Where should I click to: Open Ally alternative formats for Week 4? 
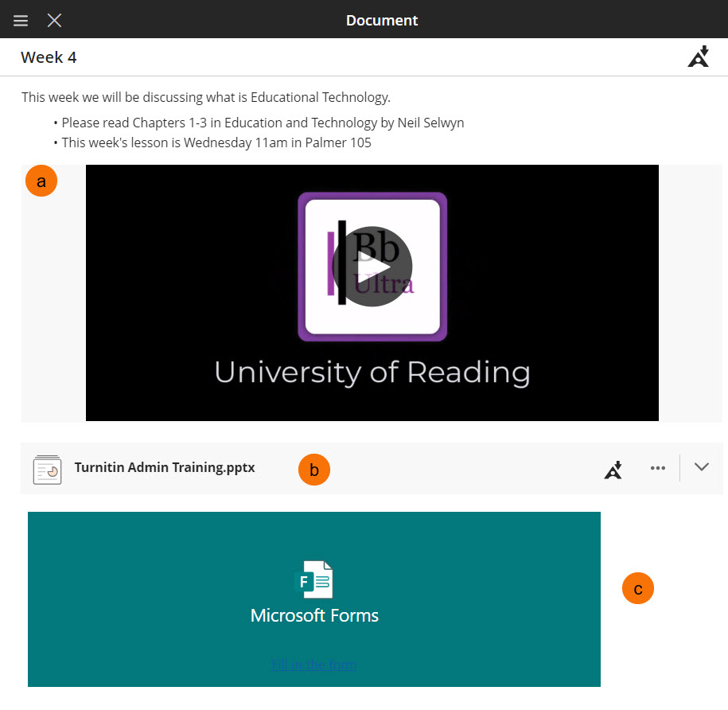(699, 57)
